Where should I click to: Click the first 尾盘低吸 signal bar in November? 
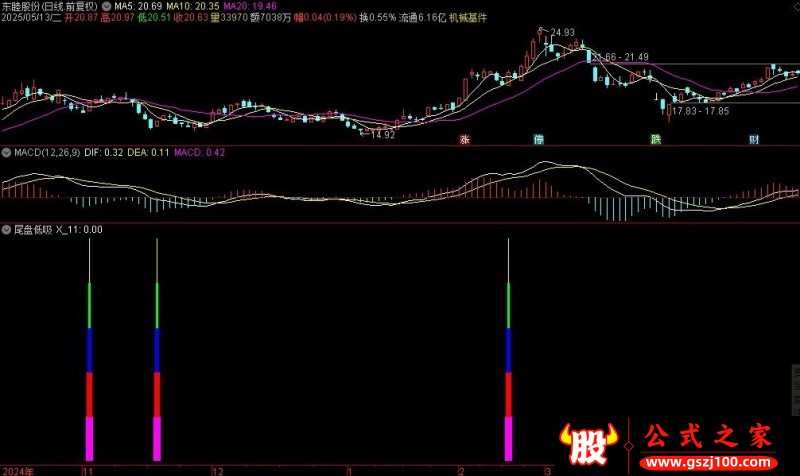[x=89, y=349]
